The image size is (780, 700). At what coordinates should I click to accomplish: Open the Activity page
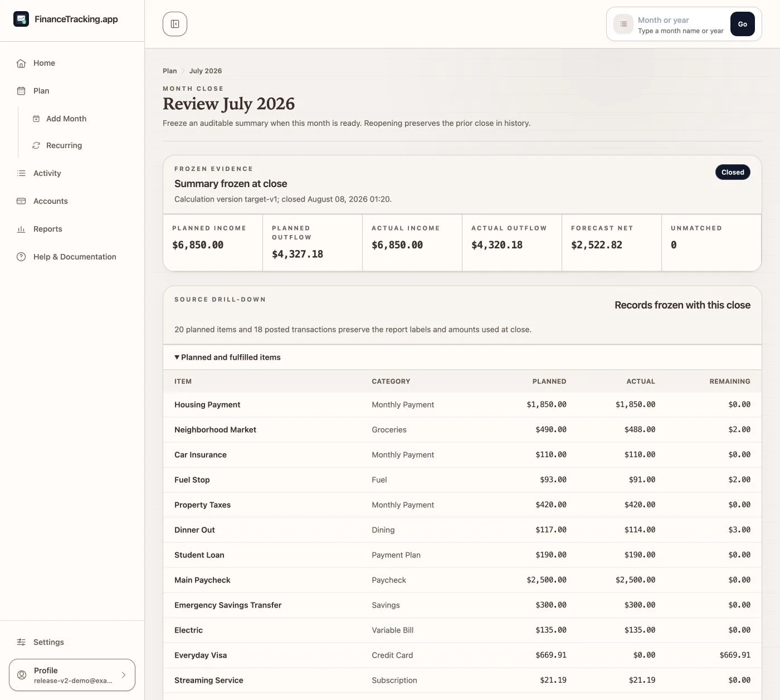72,173
